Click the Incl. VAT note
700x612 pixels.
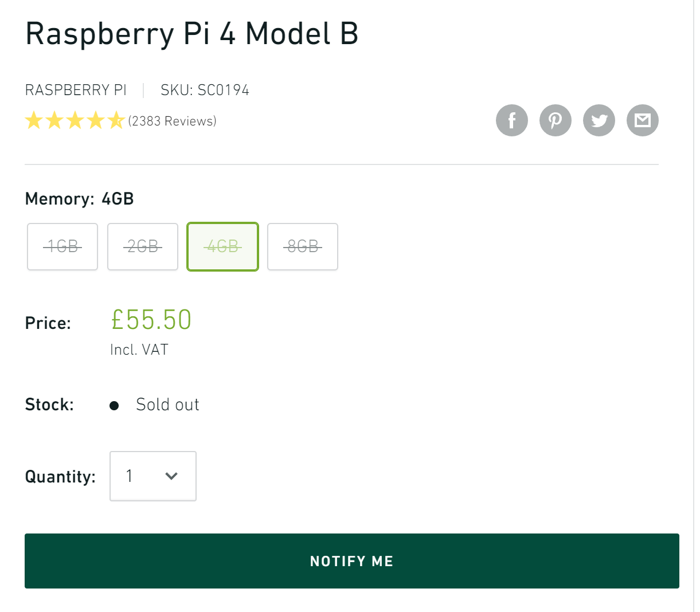(139, 350)
